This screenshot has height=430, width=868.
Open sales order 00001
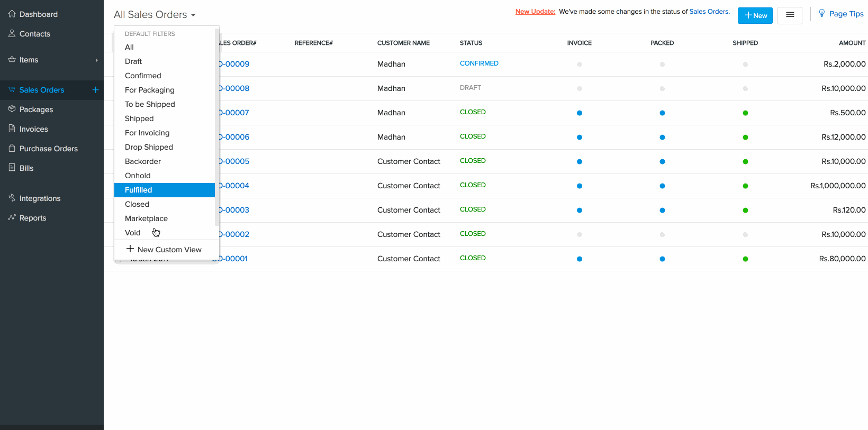(x=233, y=259)
